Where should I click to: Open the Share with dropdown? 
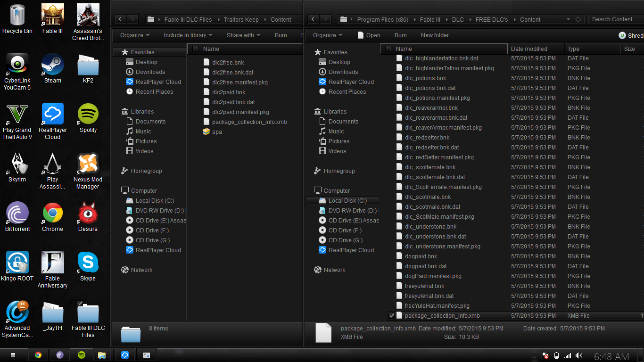coord(244,35)
